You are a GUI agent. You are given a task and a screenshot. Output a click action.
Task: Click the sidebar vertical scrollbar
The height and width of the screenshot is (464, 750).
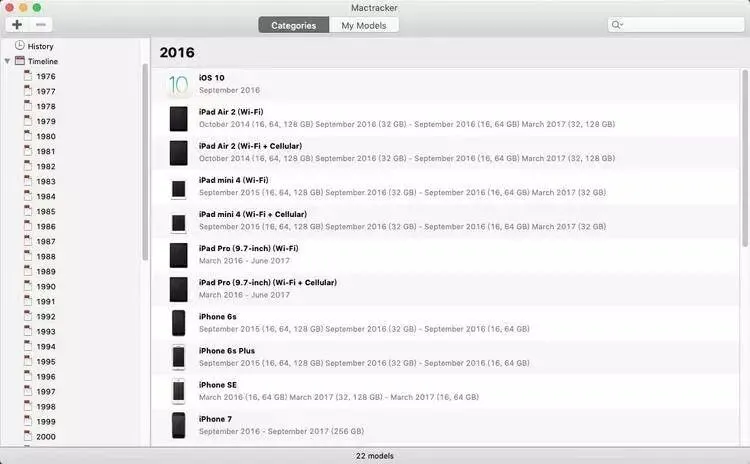click(x=145, y=162)
